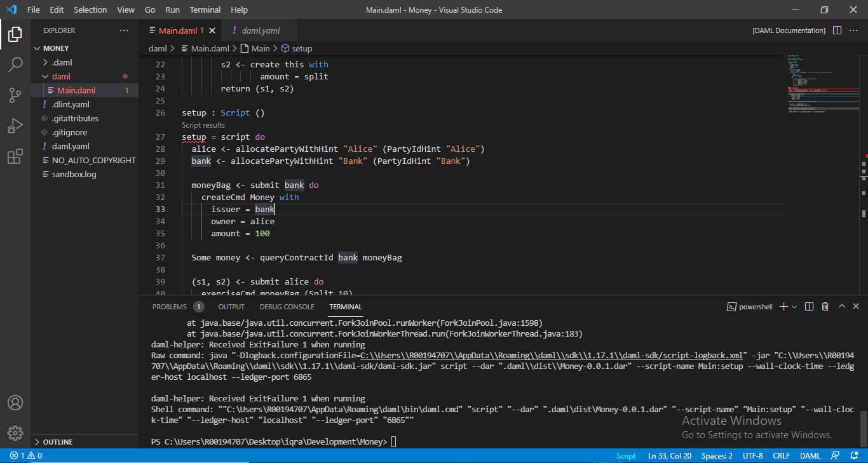Open the Terminal menu
This screenshot has width=868, height=463.
coord(205,10)
